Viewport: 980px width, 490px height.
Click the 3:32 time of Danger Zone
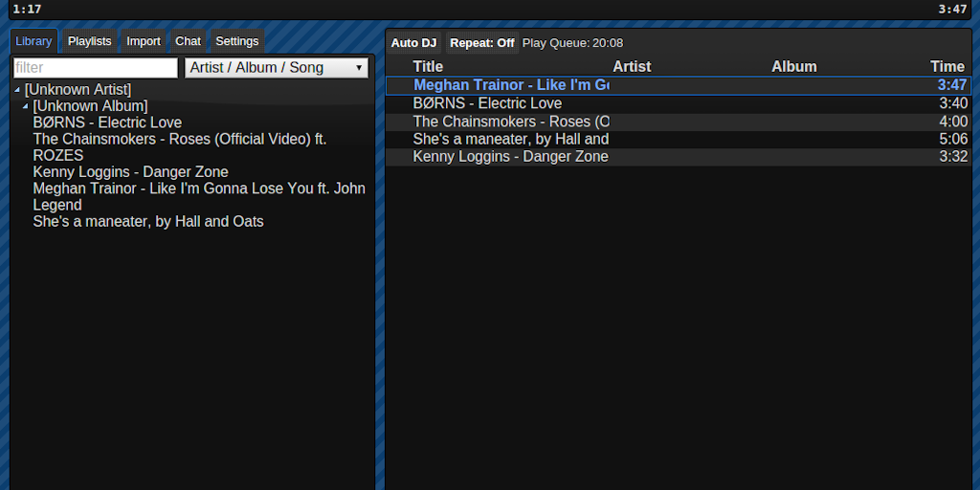point(953,156)
